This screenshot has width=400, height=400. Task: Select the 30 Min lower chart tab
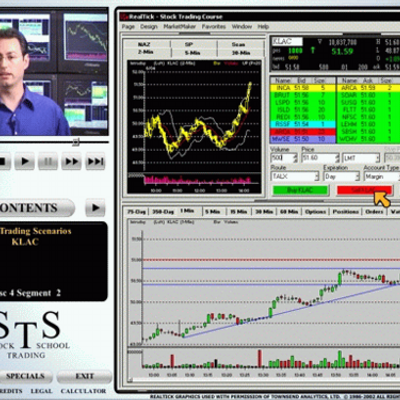[264, 212]
